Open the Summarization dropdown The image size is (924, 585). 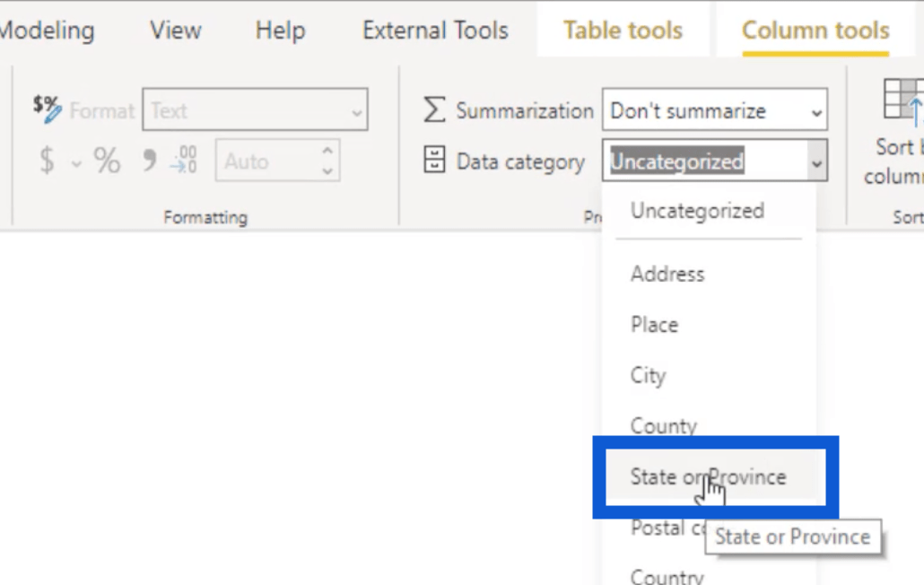(x=715, y=109)
